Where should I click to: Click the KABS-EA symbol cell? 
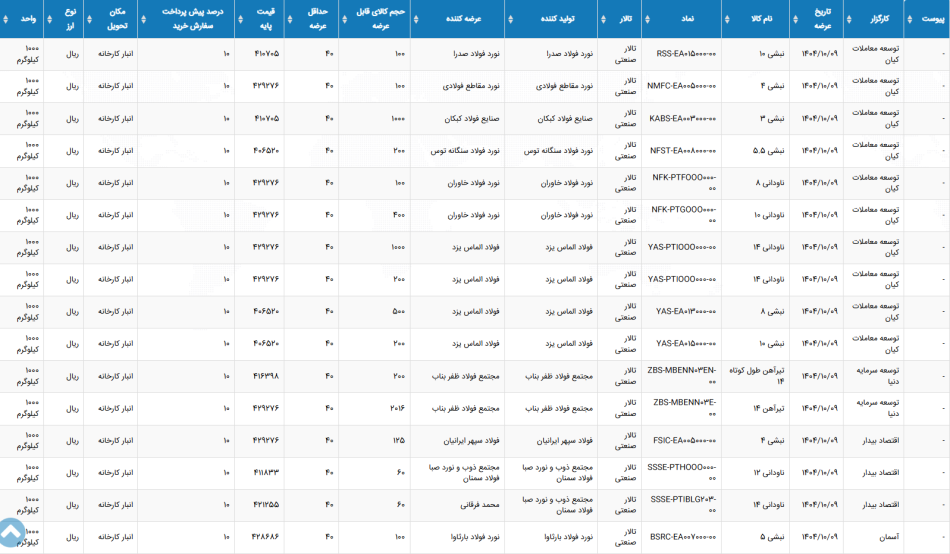click(683, 118)
